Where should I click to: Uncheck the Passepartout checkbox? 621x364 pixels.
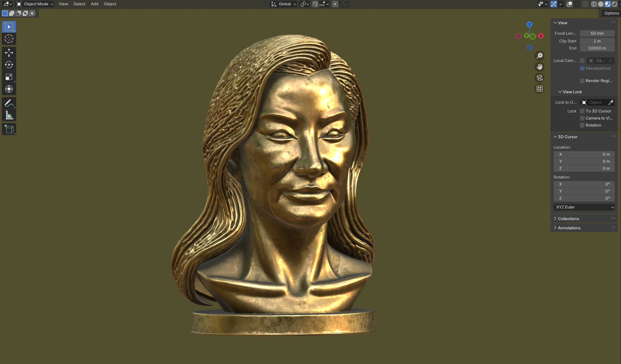pos(582,69)
